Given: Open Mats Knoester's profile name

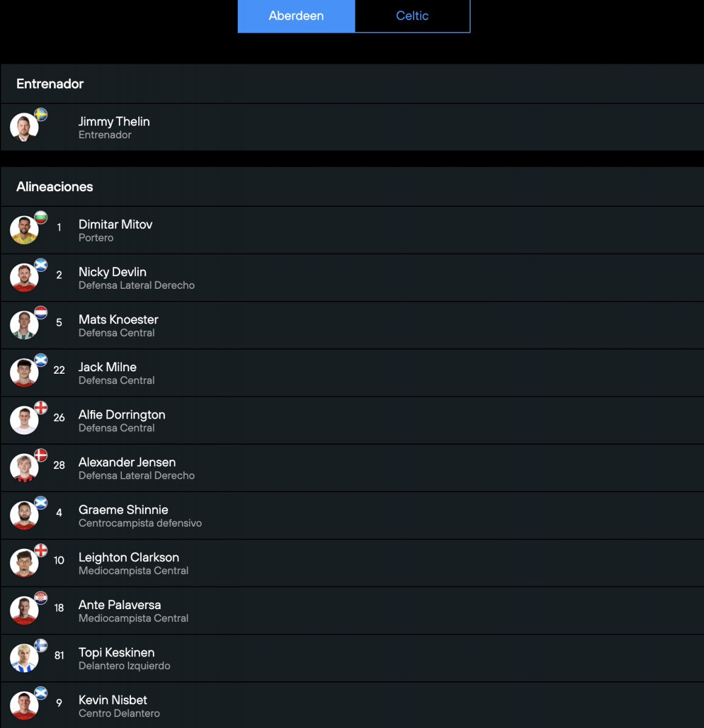Looking at the screenshot, I should pyautogui.click(x=118, y=319).
